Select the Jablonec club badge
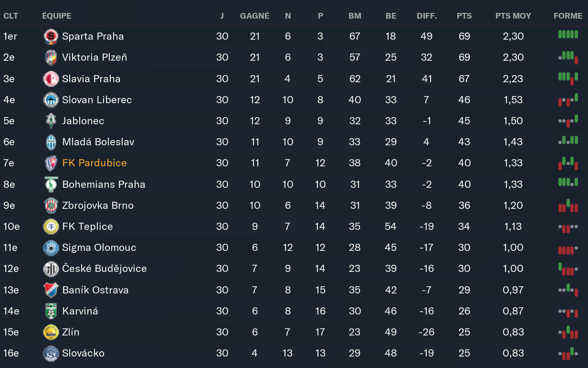The width and height of the screenshot is (588, 368). pyautogui.click(x=51, y=121)
